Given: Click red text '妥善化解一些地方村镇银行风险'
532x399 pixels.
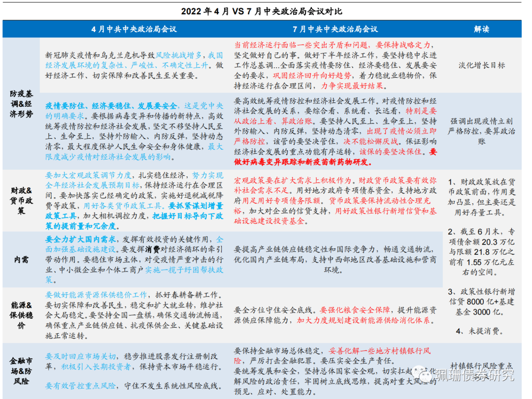Looking at the screenshot, I should [332, 356].
